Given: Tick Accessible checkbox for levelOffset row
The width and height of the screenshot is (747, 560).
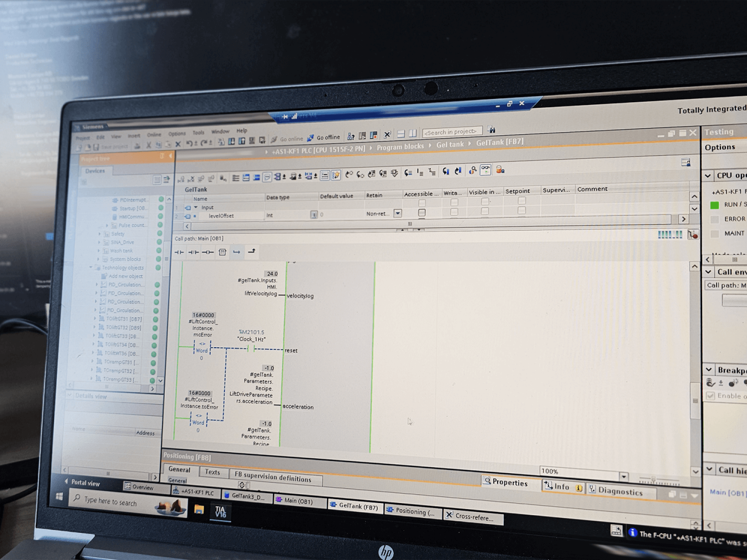Looking at the screenshot, I should (x=422, y=213).
